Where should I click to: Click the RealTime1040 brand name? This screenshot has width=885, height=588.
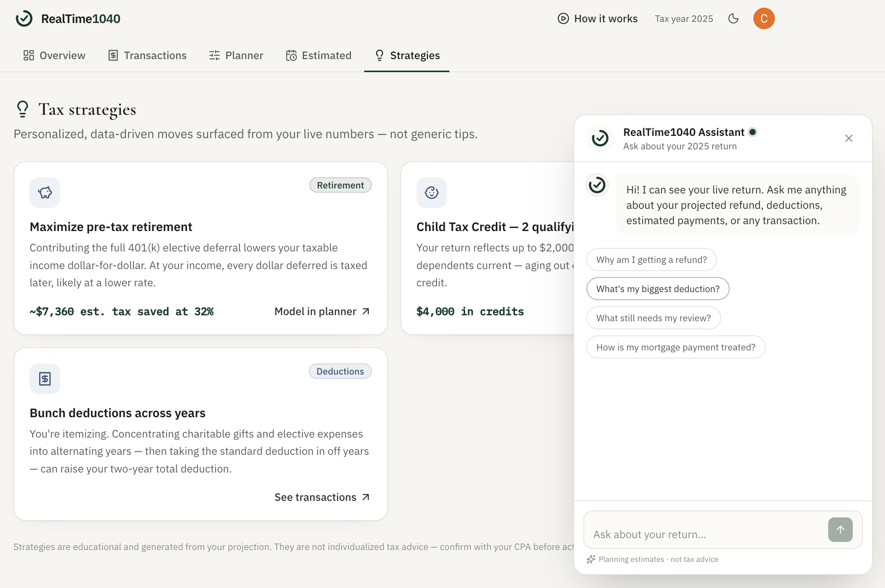point(81,18)
